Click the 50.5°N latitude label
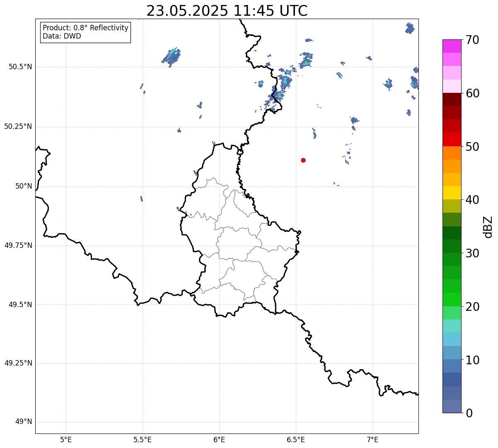This screenshot has width=498, height=448. pyautogui.click(x=20, y=67)
